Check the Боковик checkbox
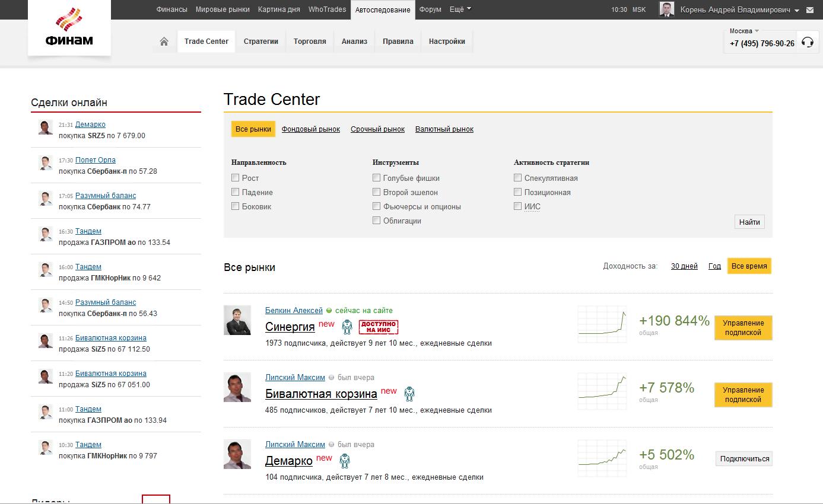This screenshot has height=504, width=823. (x=236, y=206)
